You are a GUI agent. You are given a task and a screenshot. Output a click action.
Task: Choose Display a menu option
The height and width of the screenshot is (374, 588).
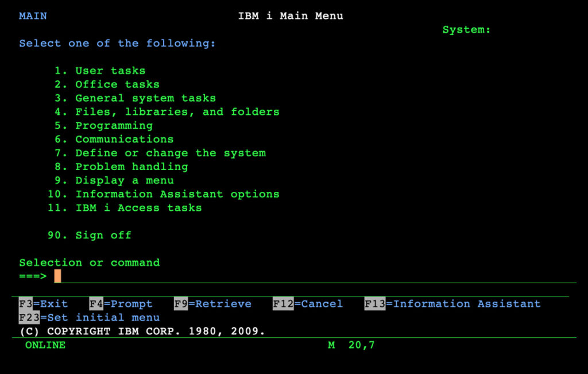pos(124,180)
